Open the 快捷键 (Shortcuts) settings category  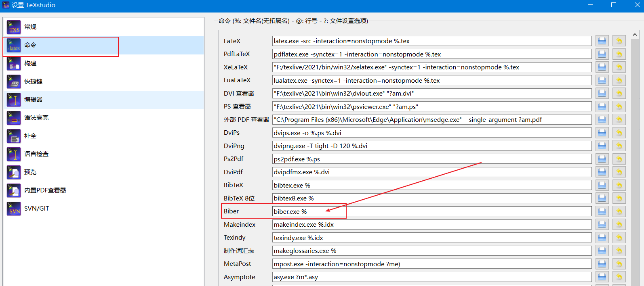pyautogui.click(x=103, y=81)
